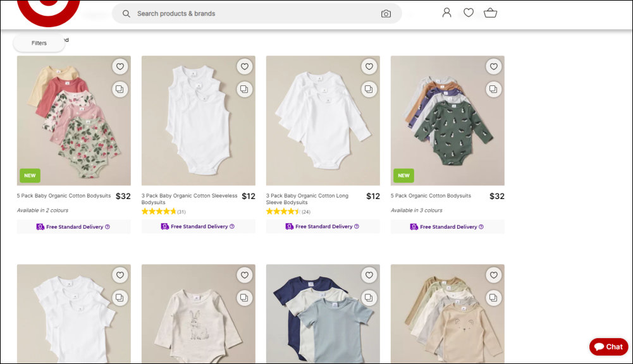Open the bunny print bodysuit thumbnail
Viewport: 633px width, 364px height.
pyautogui.click(x=199, y=314)
